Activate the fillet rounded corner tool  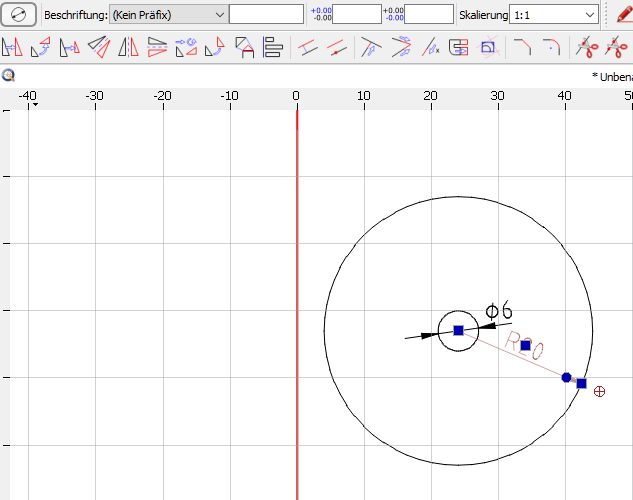click(551, 46)
